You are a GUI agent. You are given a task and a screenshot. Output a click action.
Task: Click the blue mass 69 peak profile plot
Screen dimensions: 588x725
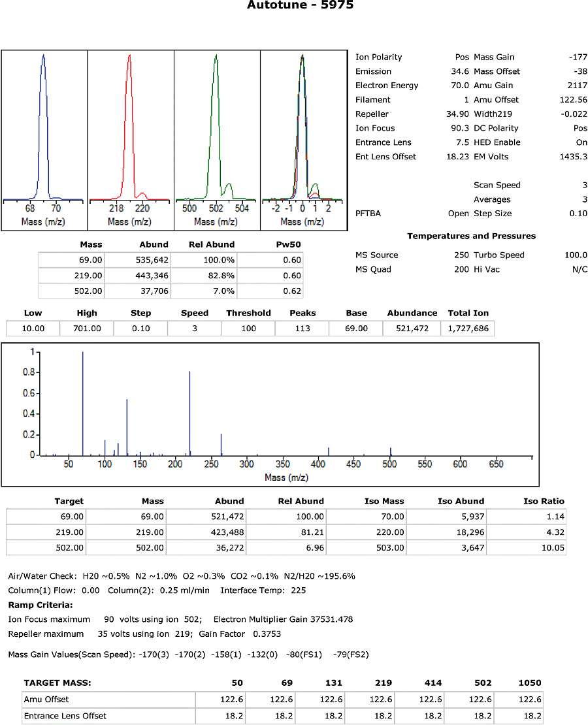point(44,131)
